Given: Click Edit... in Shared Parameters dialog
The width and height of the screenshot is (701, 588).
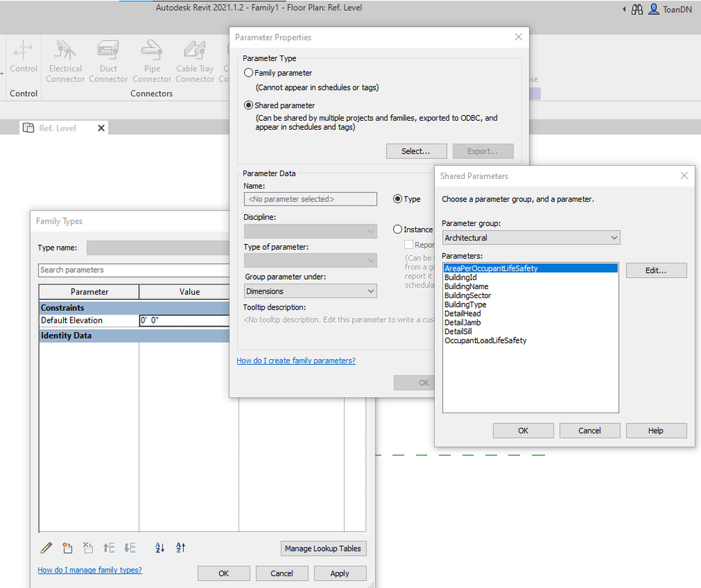Looking at the screenshot, I should click(656, 271).
